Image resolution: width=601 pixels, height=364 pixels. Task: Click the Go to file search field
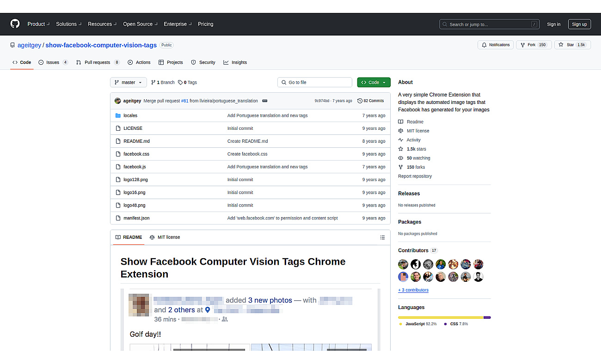pyautogui.click(x=315, y=82)
